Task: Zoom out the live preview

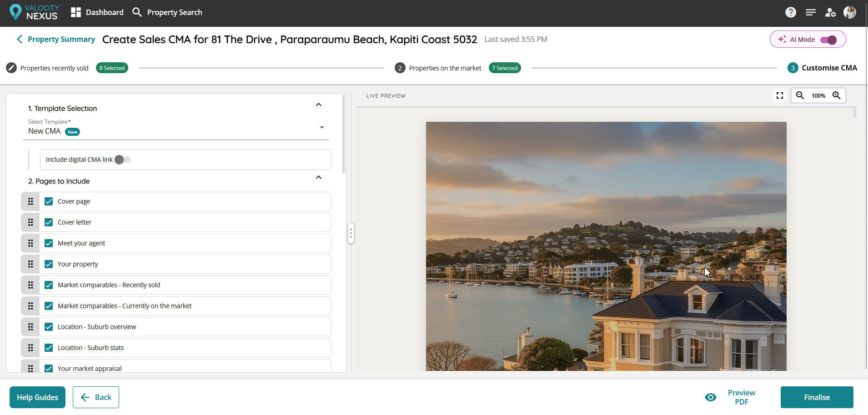Action: pyautogui.click(x=800, y=95)
